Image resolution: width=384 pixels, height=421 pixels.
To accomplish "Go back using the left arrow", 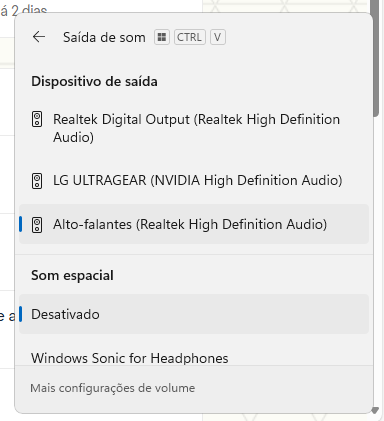I will (x=39, y=37).
